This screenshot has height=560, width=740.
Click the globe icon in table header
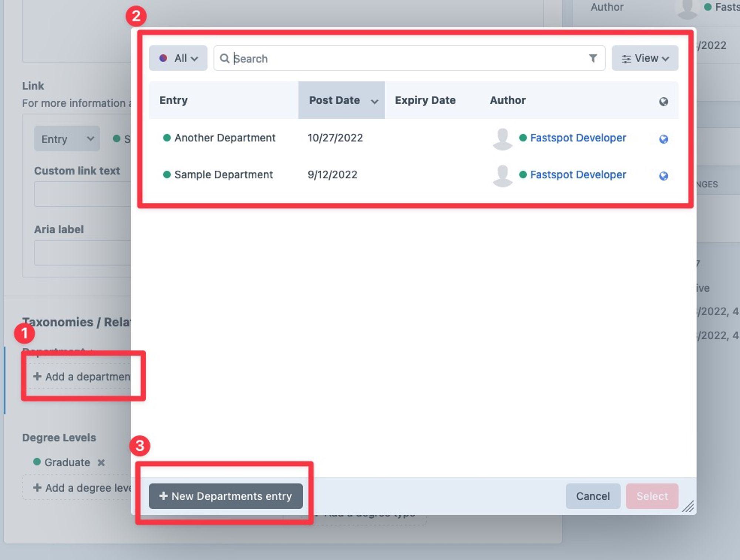tap(663, 101)
